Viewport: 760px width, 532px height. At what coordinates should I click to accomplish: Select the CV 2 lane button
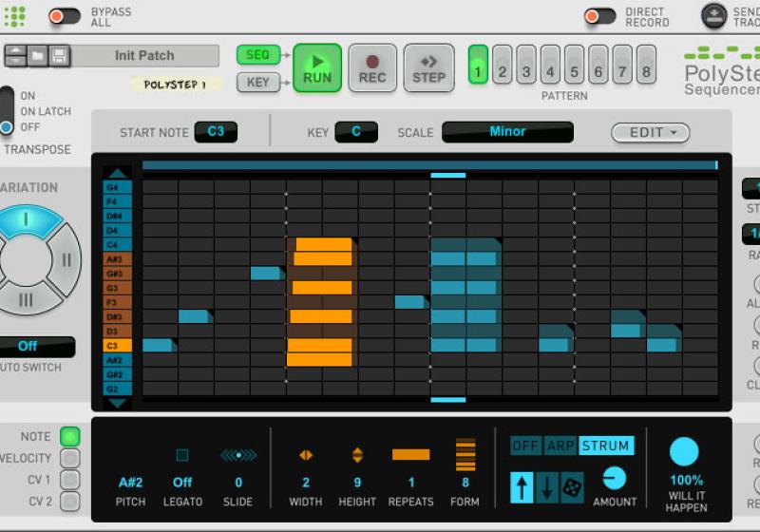click(x=69, y=501)
